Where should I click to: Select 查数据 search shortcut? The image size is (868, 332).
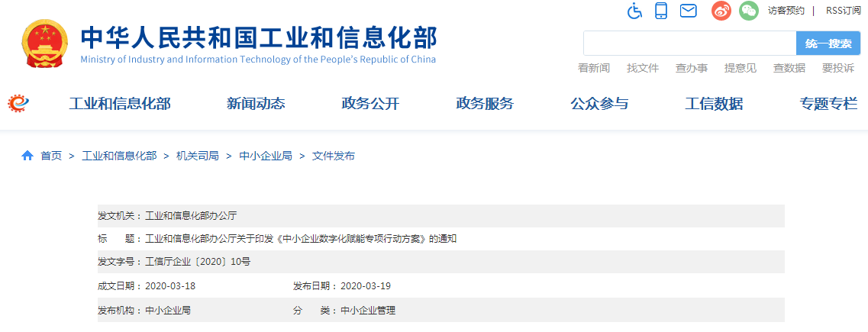[x=789, y=68]
